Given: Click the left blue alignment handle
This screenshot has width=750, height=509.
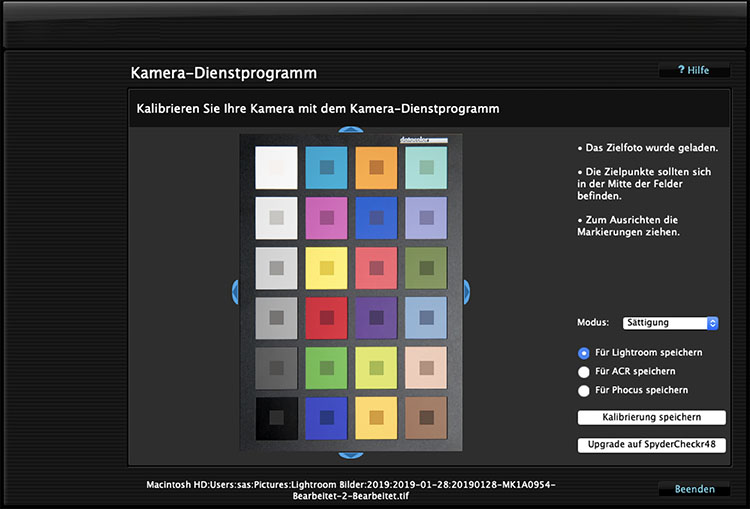Looking at the screenshot, I should click(x=235, y=292).
